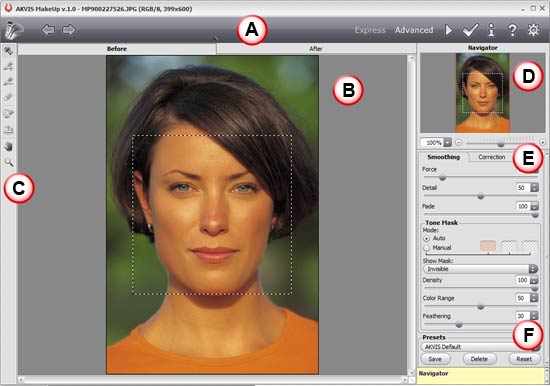Select the Eraser tool in left toolbar

click(8, 97)
